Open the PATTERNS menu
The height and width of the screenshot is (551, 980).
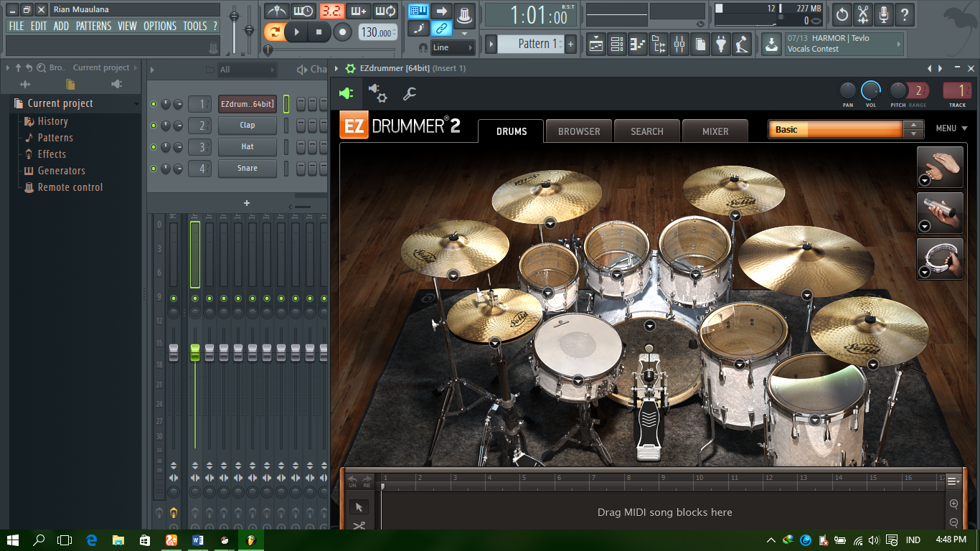[94, 26]
